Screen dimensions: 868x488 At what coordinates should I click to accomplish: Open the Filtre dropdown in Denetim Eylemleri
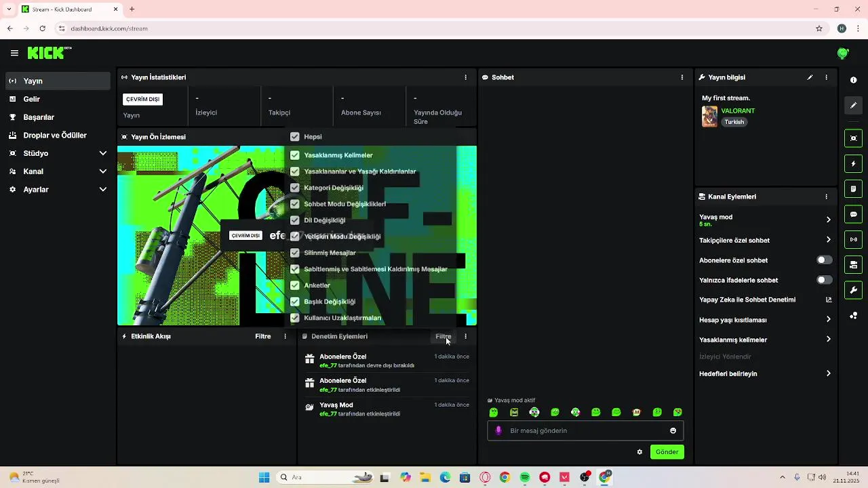click(443, 336)
